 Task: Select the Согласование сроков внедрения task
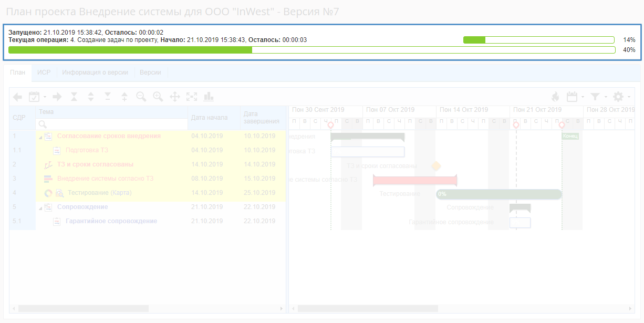[109, 136]
